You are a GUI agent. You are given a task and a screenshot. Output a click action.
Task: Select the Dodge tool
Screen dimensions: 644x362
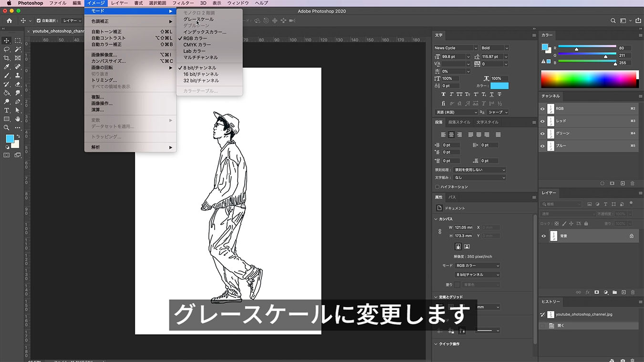(7, 102)
